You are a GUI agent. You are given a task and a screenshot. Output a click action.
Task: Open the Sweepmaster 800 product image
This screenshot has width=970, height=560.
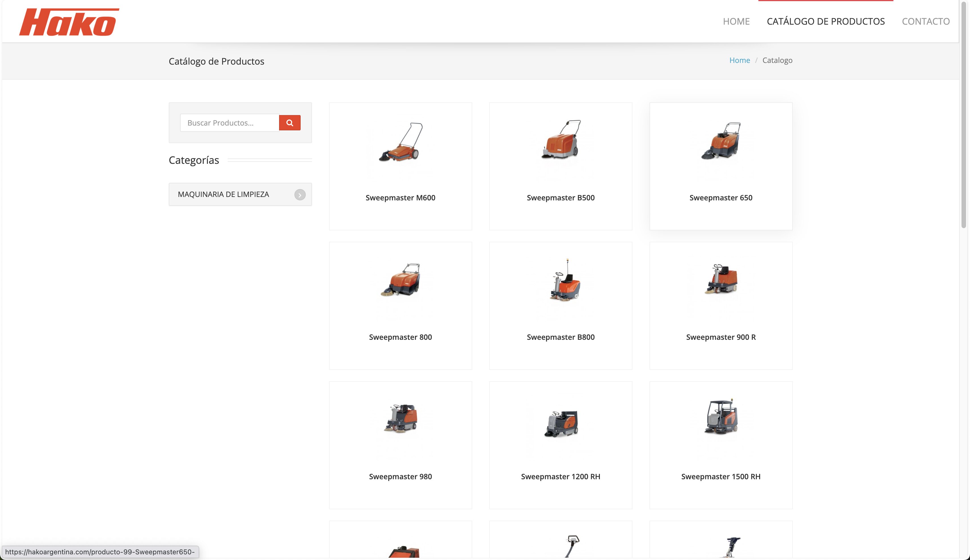coord(400,280)
